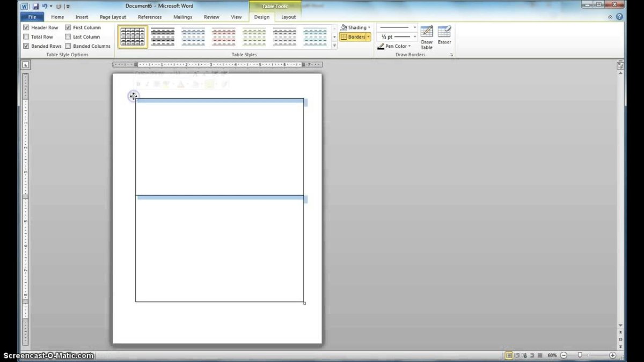Click the Save icon in quick access toolbar
Screen dimensions: 644x362
(x=35, y=6)
